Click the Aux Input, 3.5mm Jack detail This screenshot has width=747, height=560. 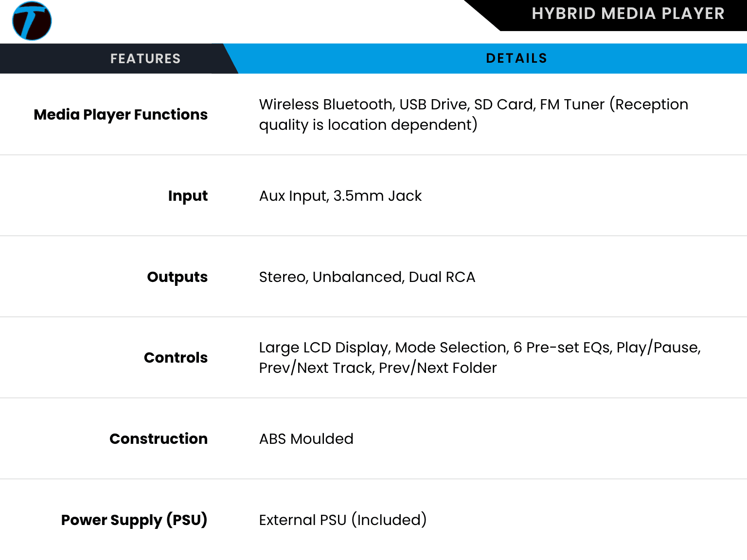340,196
